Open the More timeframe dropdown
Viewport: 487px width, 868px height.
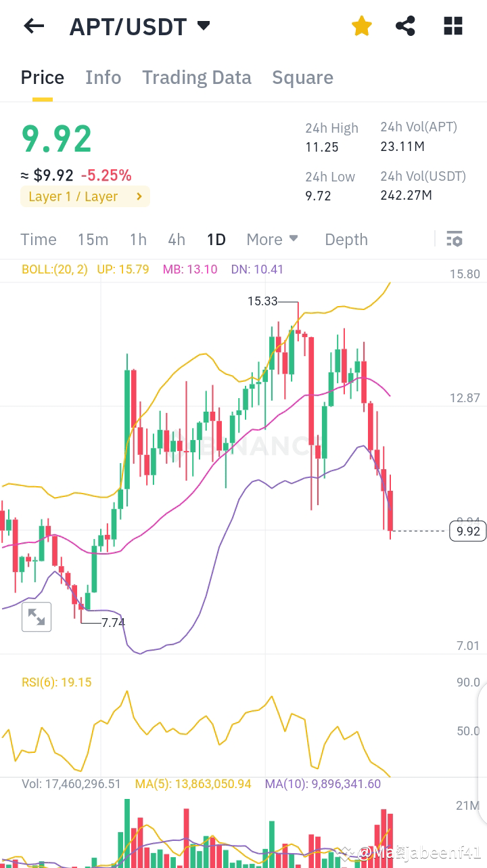[271, 239]
